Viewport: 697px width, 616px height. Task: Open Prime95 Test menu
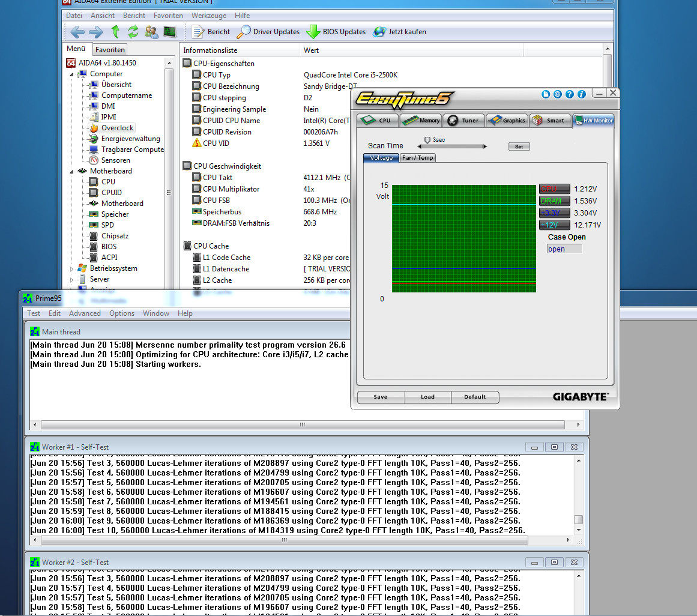click(34, 313)
